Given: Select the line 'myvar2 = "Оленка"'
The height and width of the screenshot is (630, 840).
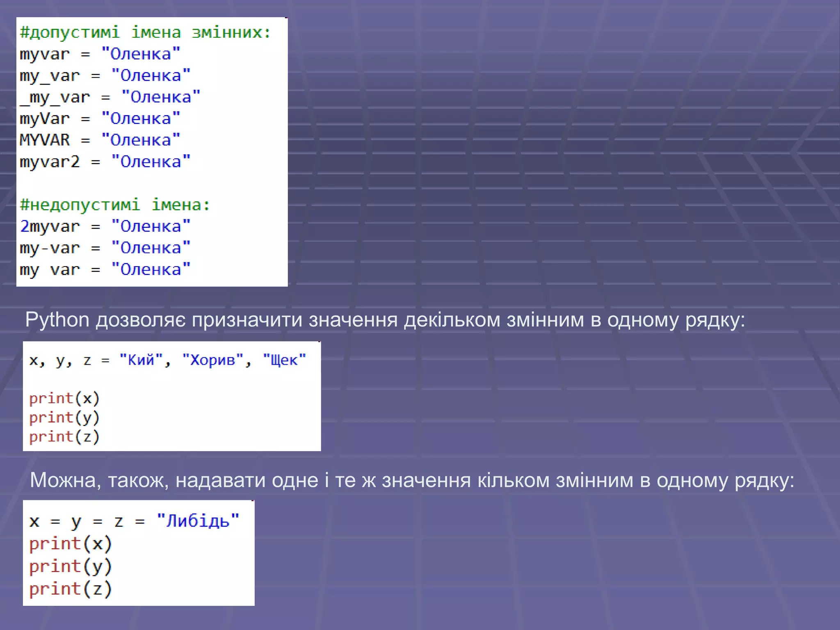Looking at the screenshot, I should coord(105,162).
